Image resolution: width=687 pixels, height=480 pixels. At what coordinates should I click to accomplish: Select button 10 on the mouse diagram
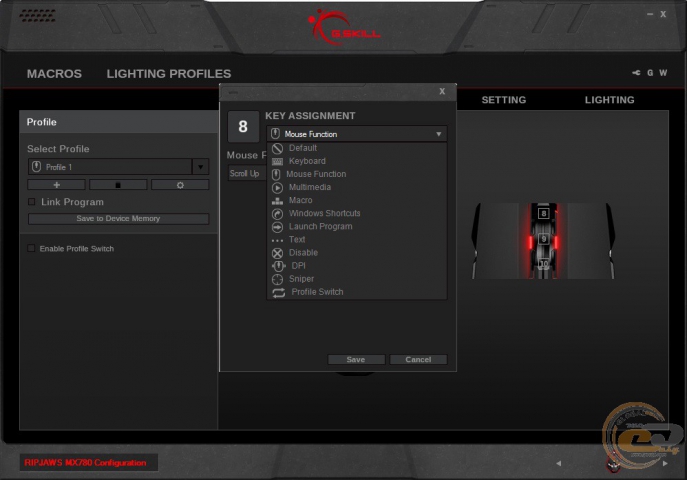click(543, 264)
